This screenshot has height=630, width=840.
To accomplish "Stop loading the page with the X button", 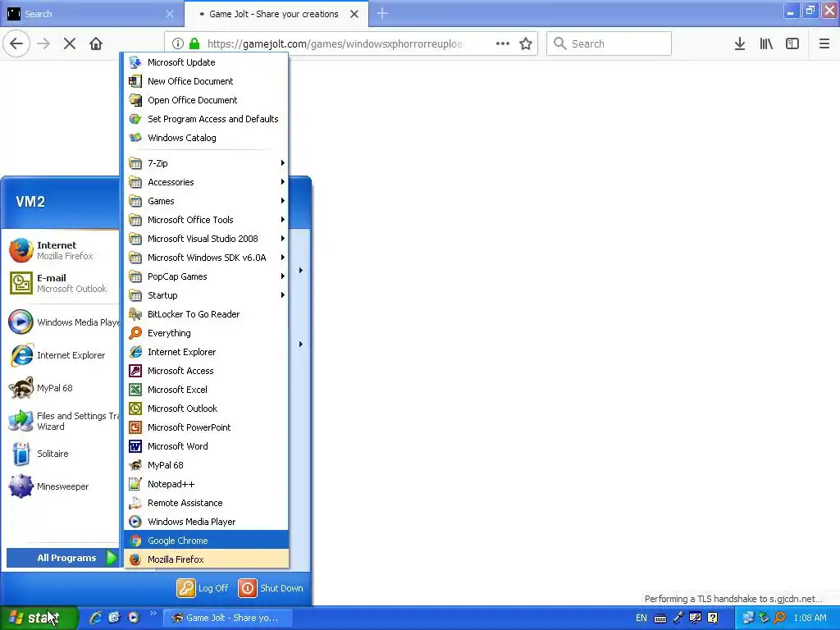I will pos(70,43).
